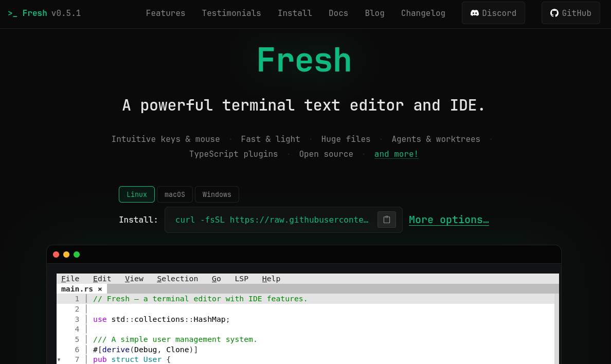Click the 'TypeScript plugins' text

pyautogui.click(x=233, y=154)
